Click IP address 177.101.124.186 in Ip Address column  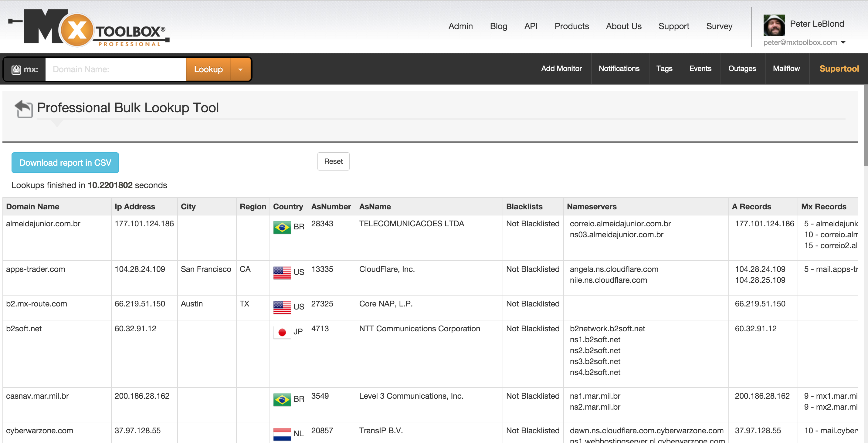[x=144, y=224]
